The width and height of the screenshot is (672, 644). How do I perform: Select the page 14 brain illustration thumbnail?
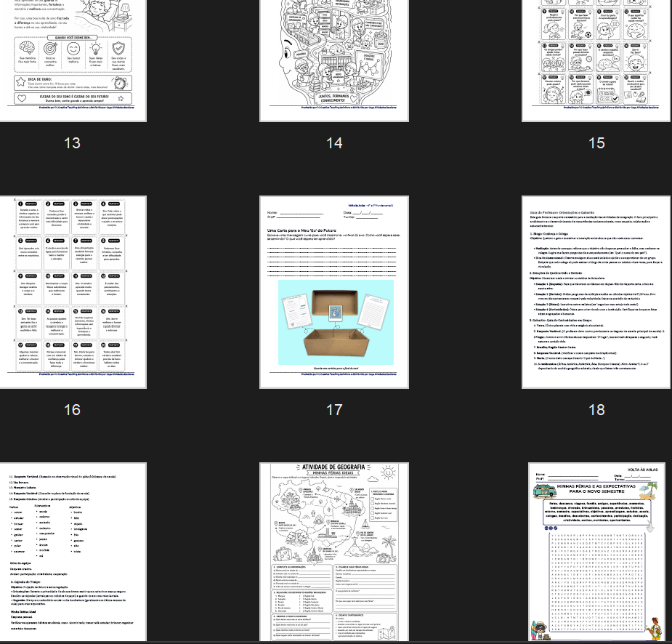tap(334, 61)
